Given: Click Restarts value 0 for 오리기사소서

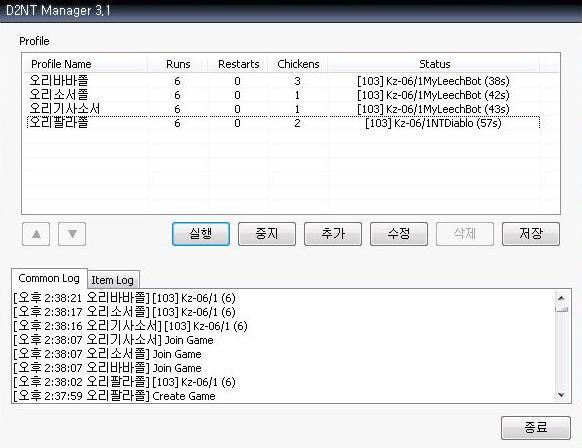Looking at the screenshot, I should [x=237, y=109].
